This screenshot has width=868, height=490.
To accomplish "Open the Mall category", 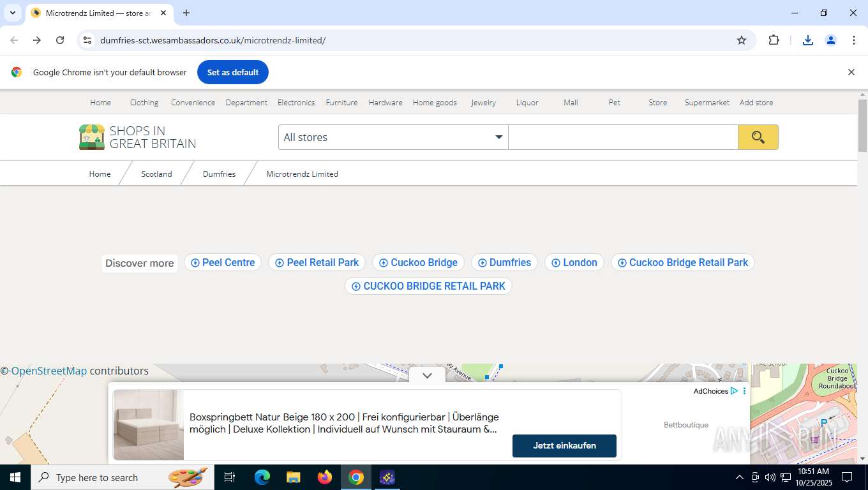I will (571, 102).
